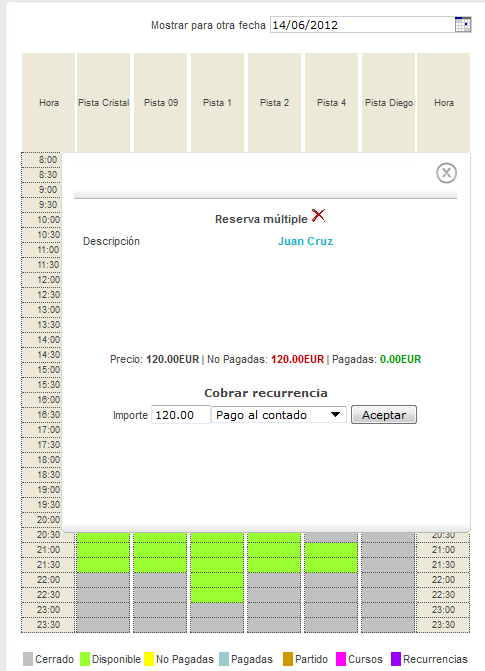Screen dimensions: 485x671
Task: Click the date field showing 14/06/2012
Action: [x=362, y=25]
